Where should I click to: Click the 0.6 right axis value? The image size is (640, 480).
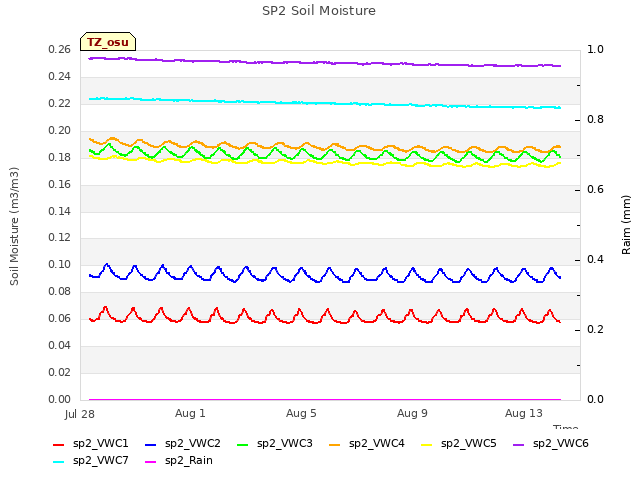point(595,189)
